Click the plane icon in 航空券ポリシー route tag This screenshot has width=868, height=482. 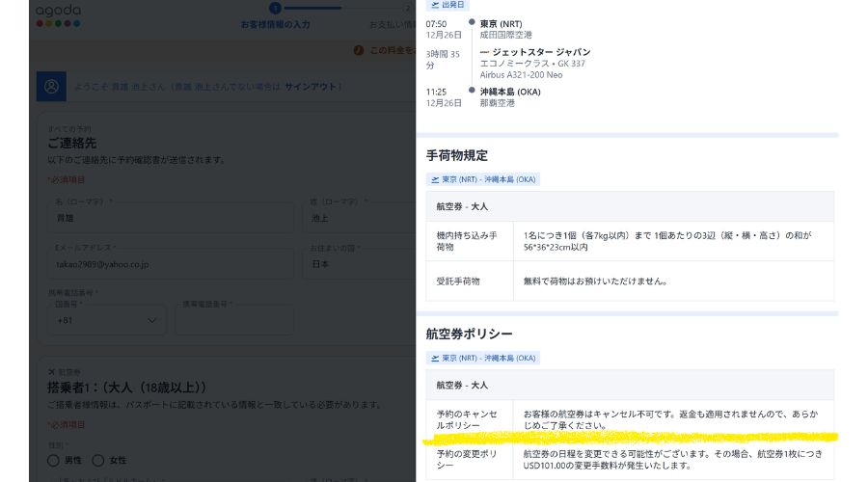pyautogui.click(x=435, y=358)
